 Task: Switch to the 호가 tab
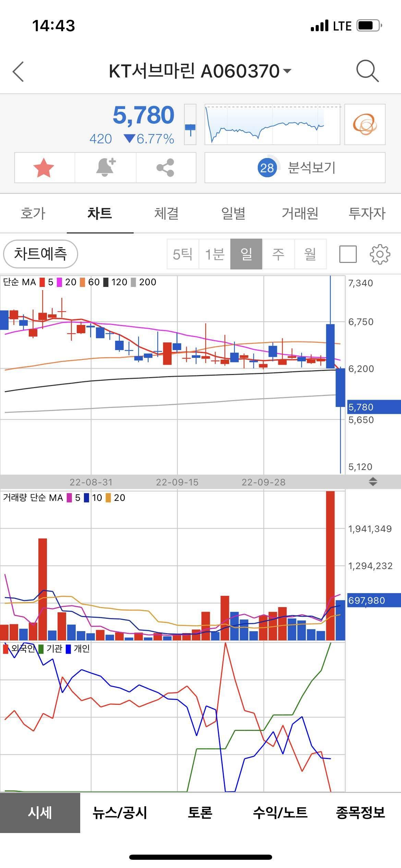click(x=33, y=213)
